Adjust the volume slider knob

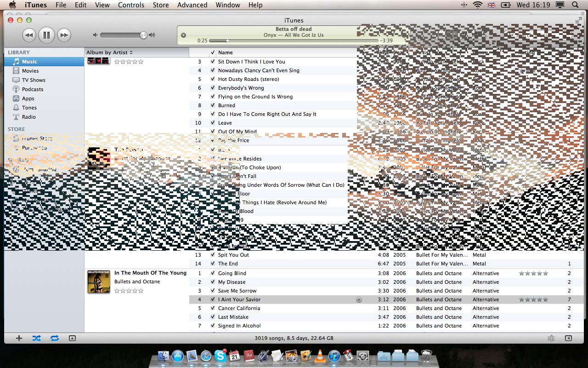[x=143, y=35]
